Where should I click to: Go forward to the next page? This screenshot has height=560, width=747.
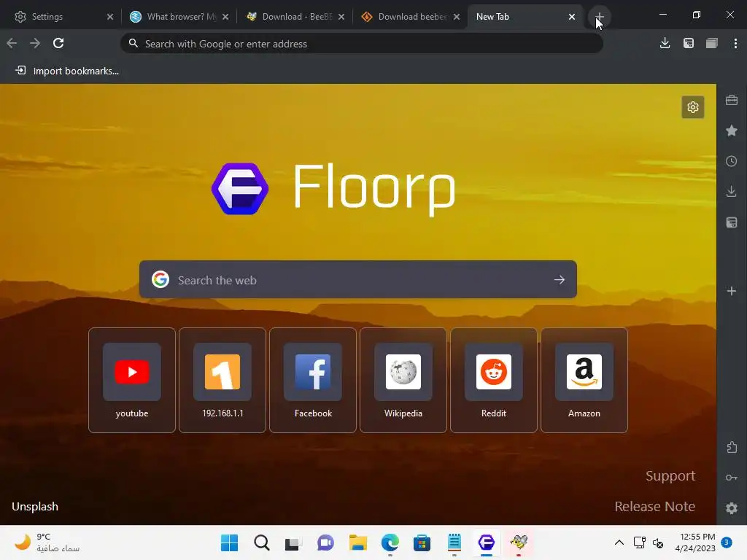pos(35,43)
